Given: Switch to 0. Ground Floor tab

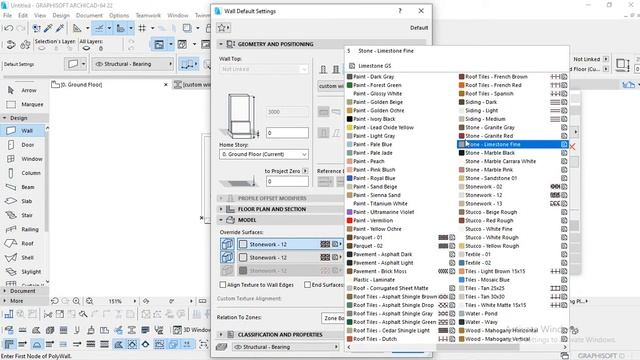Looking at the screenshot, I should (x=82, y=84).
